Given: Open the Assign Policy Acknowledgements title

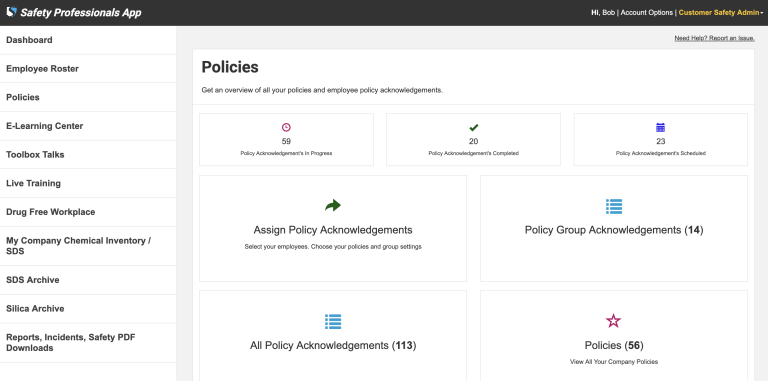Looking at the screenshot, I should 333,230.
